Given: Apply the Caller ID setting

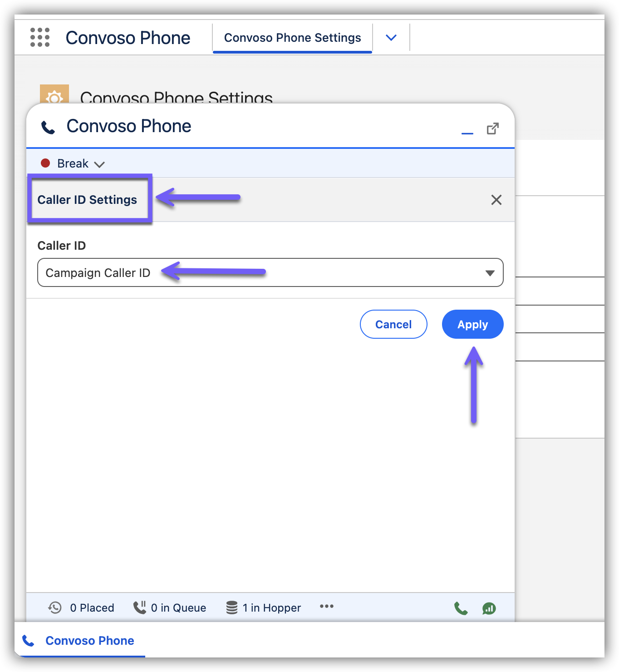Looking at the screenshot, I should point(472,324).
